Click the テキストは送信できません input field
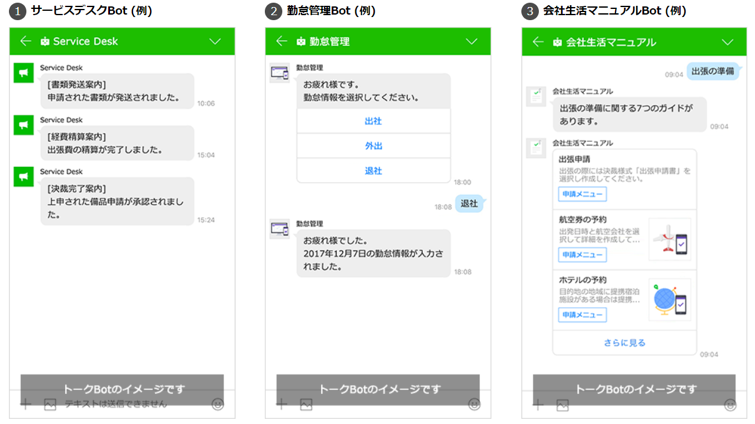 point(116,404)
